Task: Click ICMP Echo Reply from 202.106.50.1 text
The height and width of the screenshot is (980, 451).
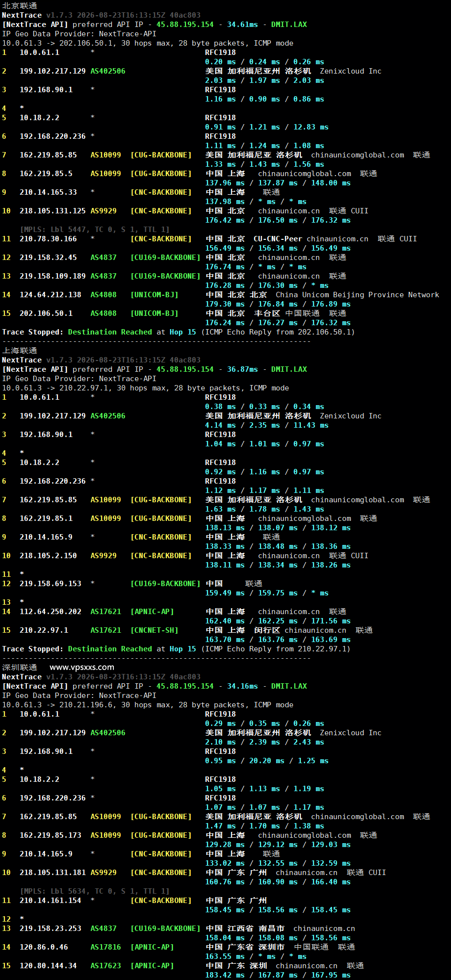Action: coord(278,332)
